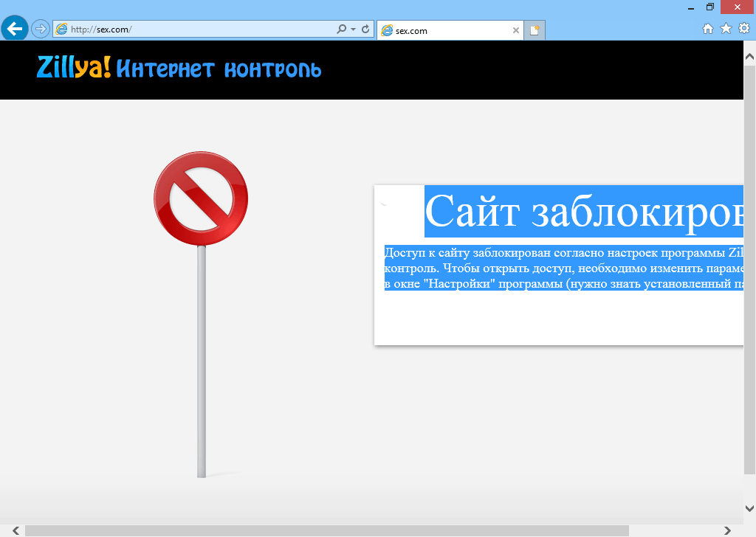The width and height of the screenshot is (756, 537).
Task: Open a new tab
Action: point(535,30)
